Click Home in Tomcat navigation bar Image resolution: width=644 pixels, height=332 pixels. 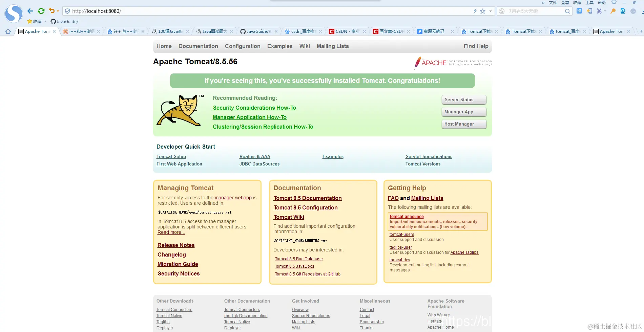[164, 46]
